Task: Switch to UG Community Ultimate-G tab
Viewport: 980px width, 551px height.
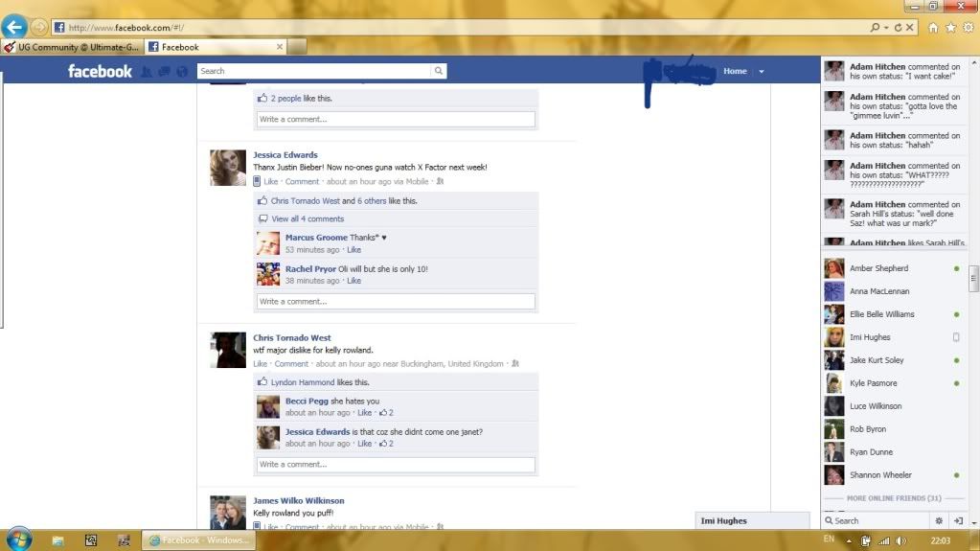Action: (72, 47)
